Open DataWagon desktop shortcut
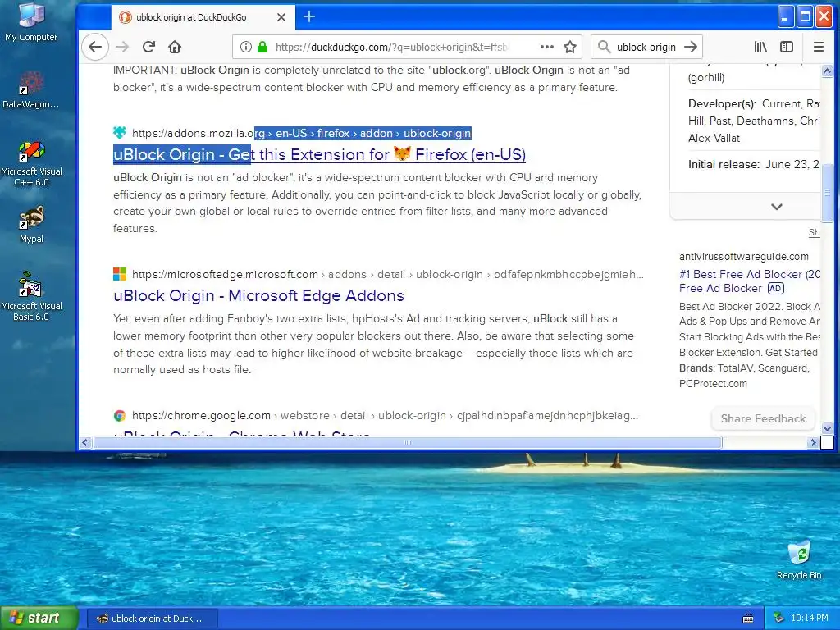The height and width of the screenshot is (630, 840). pos(31,90)
